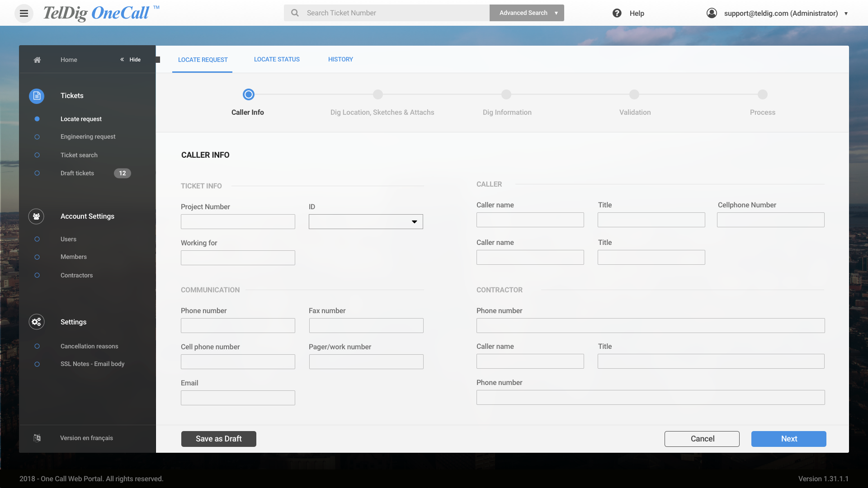868x488 pixels.
Task: Click the Settings gears icon
Action: tap(36, 322)
